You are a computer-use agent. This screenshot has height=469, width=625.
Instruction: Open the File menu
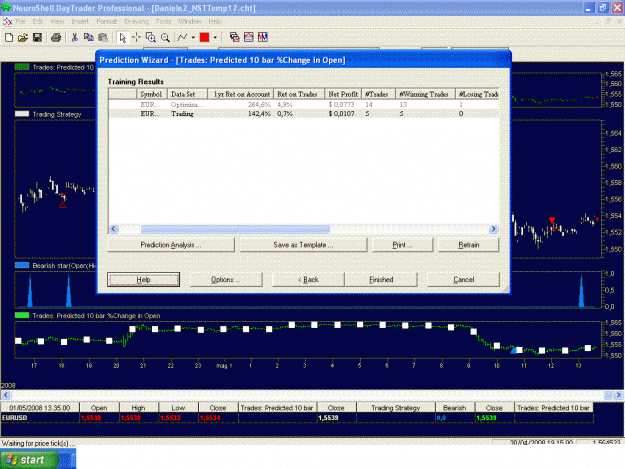pos(20,22)
